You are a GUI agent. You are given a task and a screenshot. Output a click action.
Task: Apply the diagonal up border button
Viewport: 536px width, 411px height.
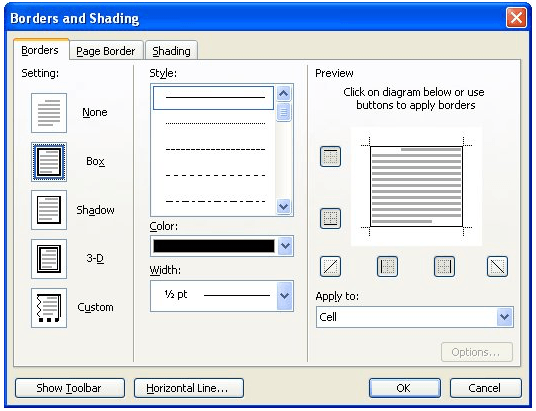coord(330,266)
